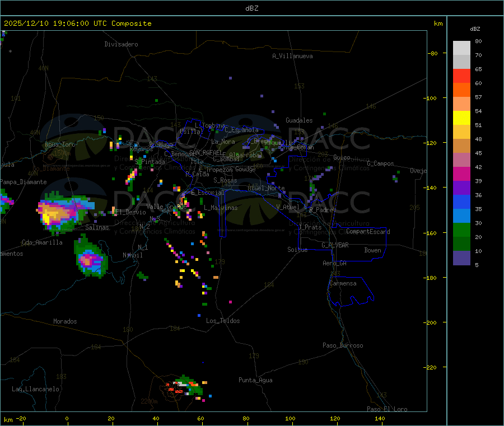
Task: Click the magenta 39-42 dBZ legend swatch
Action: pos(461,174)
